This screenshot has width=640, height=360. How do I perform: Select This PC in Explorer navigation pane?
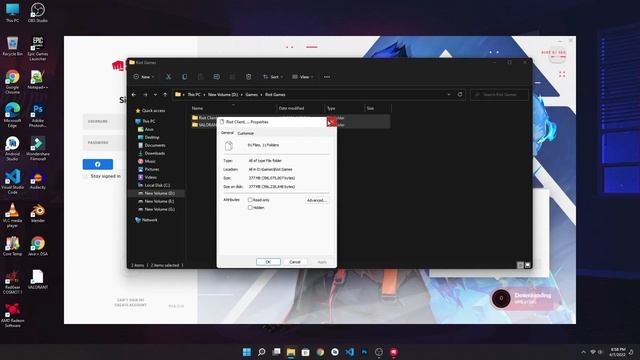[145, 121]
